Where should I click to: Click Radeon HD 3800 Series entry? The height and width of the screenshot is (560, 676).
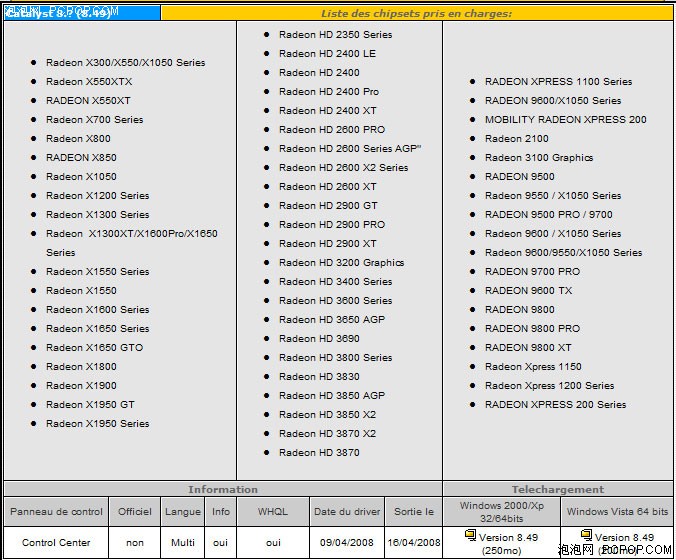tap(335, 357)
